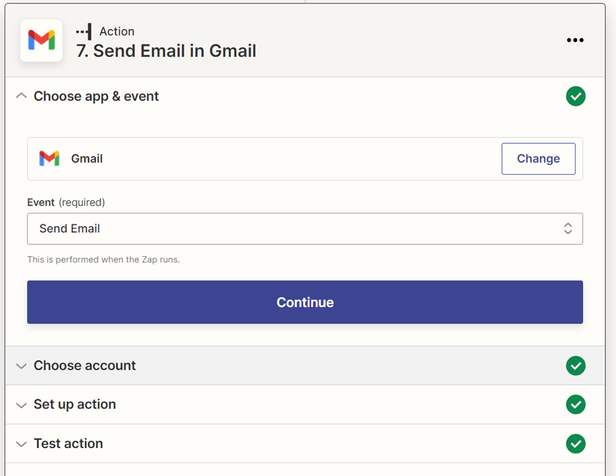
Task: Click the Choose account heading text
Action: click(x=84, y=366)
